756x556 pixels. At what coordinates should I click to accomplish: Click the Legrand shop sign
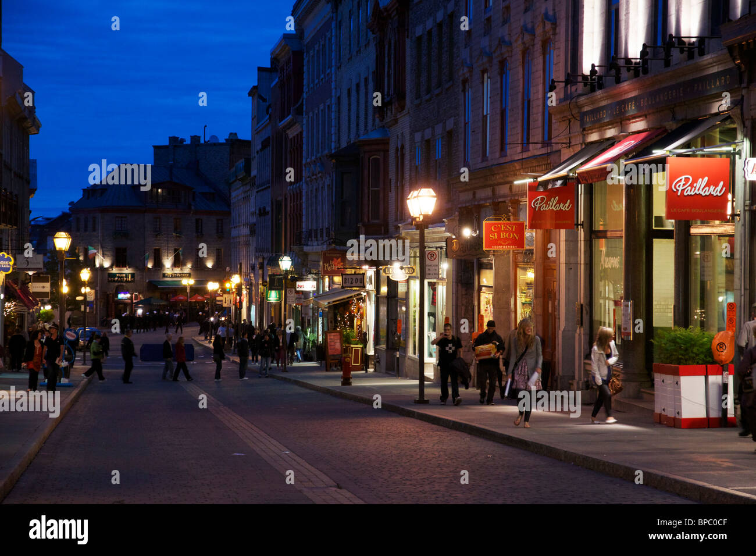(399, 271)
